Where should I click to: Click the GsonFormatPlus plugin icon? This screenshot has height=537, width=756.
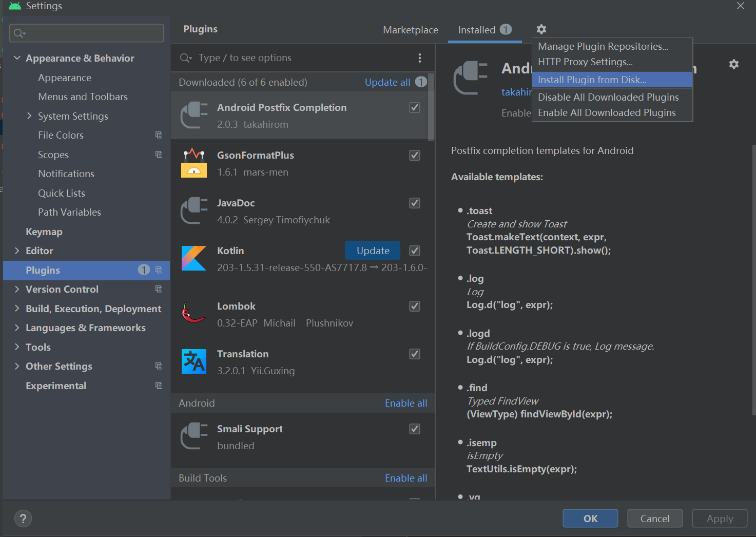pyautogui.click(x=194, y=163)
